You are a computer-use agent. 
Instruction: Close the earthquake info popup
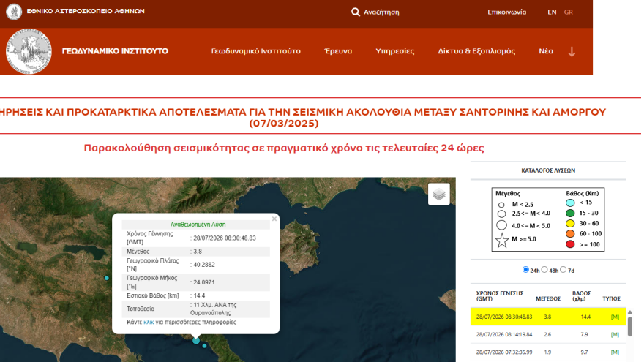click(274, 219)
